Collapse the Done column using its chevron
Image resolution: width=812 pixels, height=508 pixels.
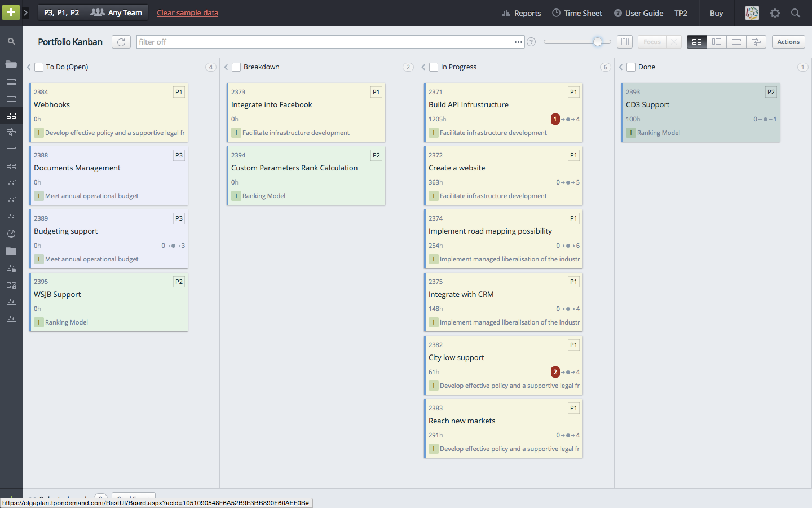[620, 67]
